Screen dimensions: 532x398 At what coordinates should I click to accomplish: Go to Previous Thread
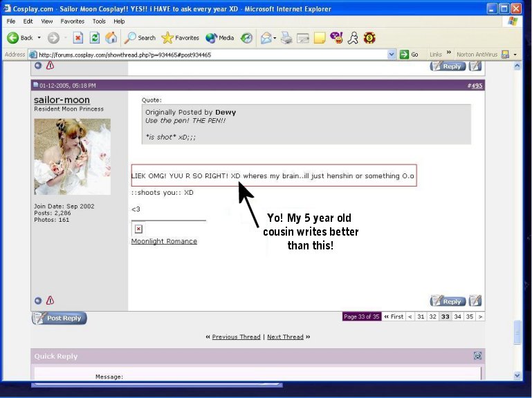click(236, 337)
